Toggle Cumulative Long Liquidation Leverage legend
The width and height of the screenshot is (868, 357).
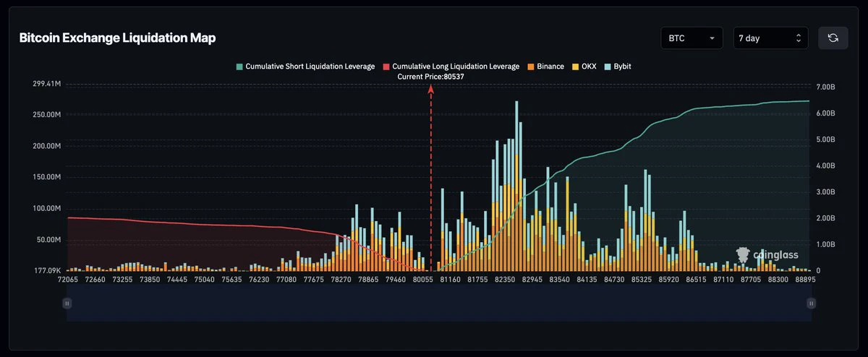coord(451,66)
